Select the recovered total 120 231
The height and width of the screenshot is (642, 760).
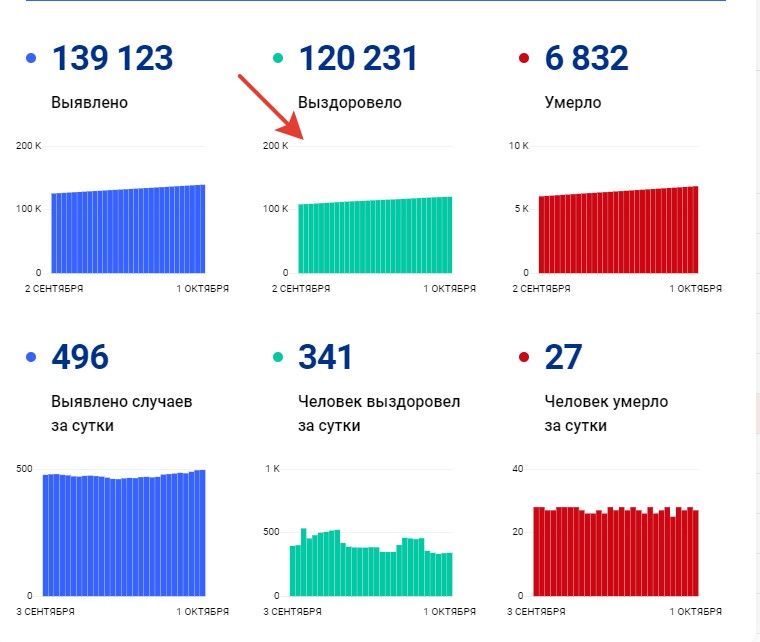point(357,59)
